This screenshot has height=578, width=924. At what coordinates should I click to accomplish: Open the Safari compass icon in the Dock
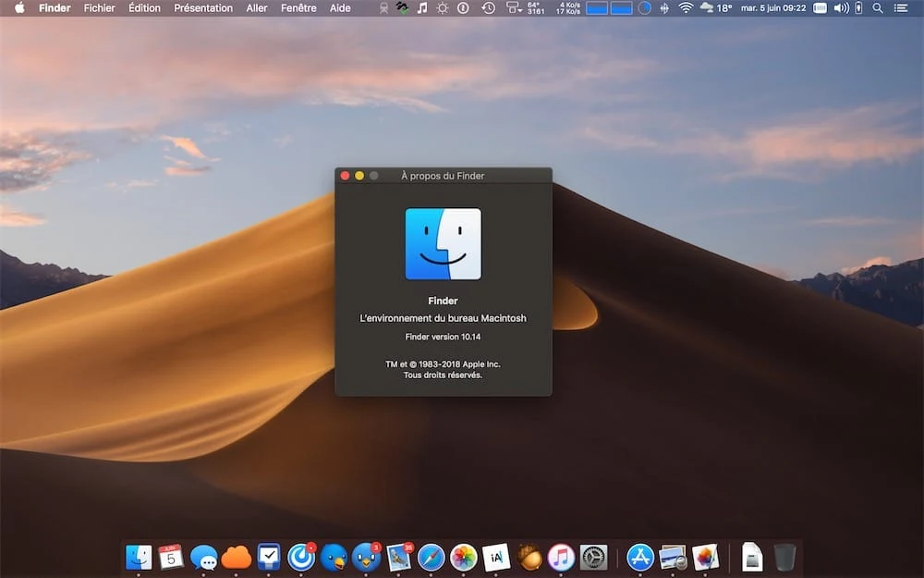(432, 557)
